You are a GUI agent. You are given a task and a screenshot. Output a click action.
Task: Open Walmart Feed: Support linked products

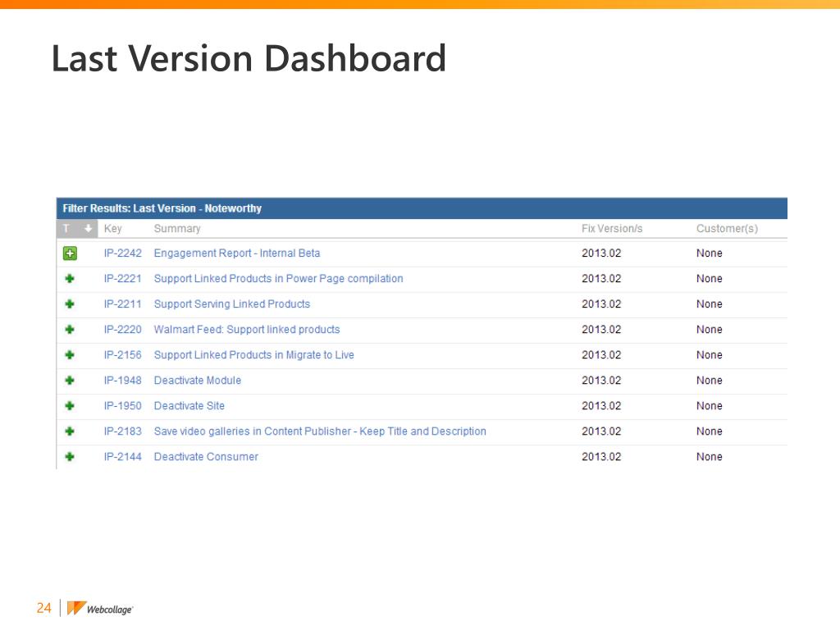[x=247, y=330]
